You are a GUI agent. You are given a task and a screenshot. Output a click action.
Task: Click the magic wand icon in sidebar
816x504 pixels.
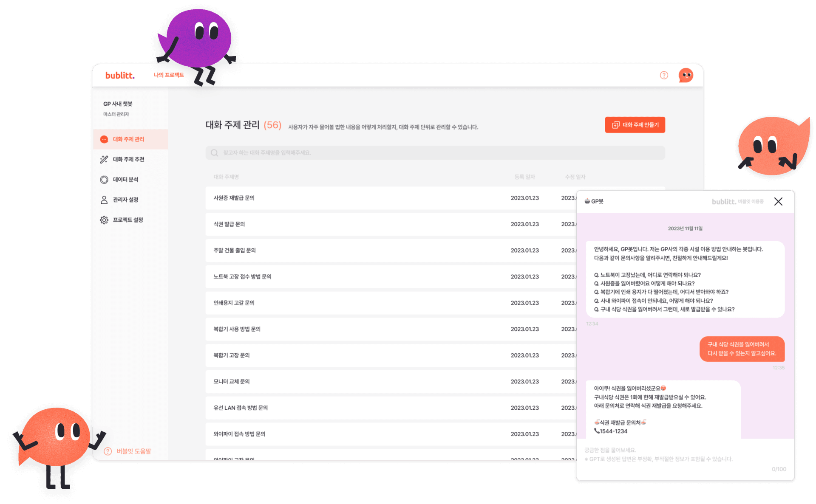104,159
